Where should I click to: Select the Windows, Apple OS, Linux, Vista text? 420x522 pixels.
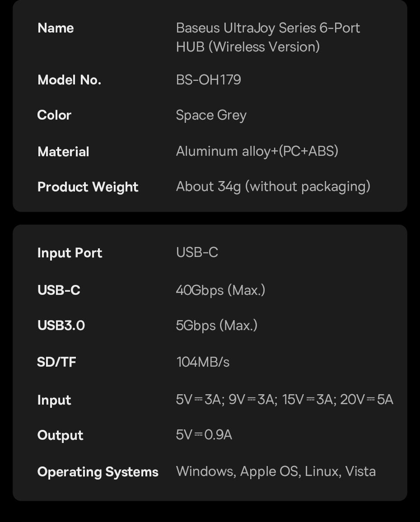pyautogui.click(x=275, y=471)
